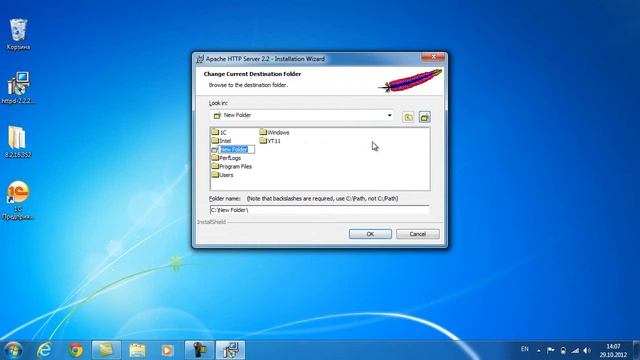
Task: Open the yellow sticky-notes taskbar item
Action: point(106,350)
